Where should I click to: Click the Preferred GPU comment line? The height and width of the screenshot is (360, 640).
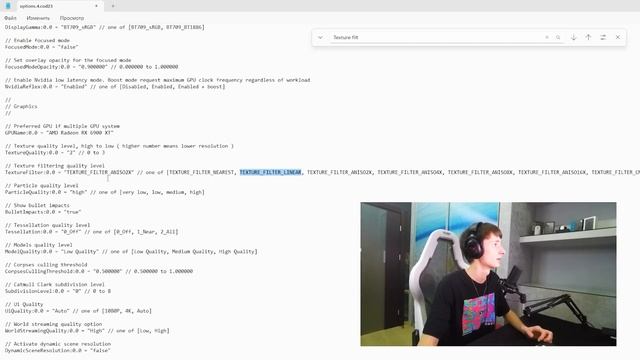point(62,126)
